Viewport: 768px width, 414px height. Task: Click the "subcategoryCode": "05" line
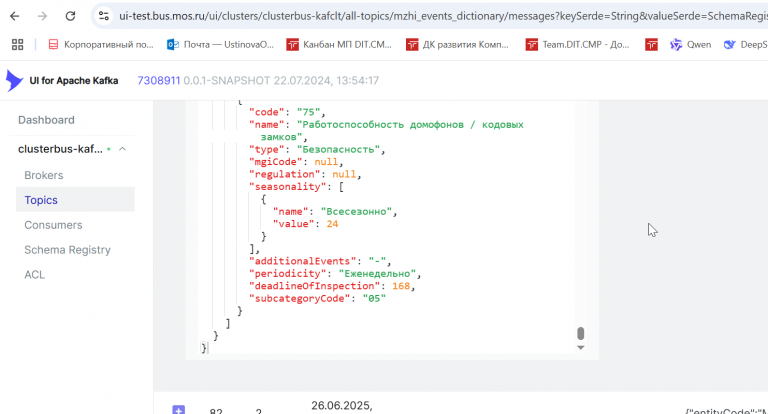coord(317,298)
